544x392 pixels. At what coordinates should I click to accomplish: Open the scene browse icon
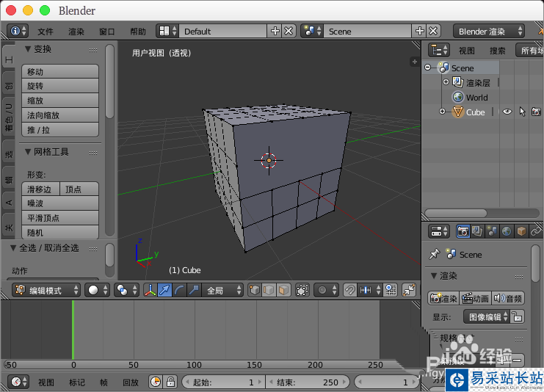pyautogui.click(x=312, y=32)
